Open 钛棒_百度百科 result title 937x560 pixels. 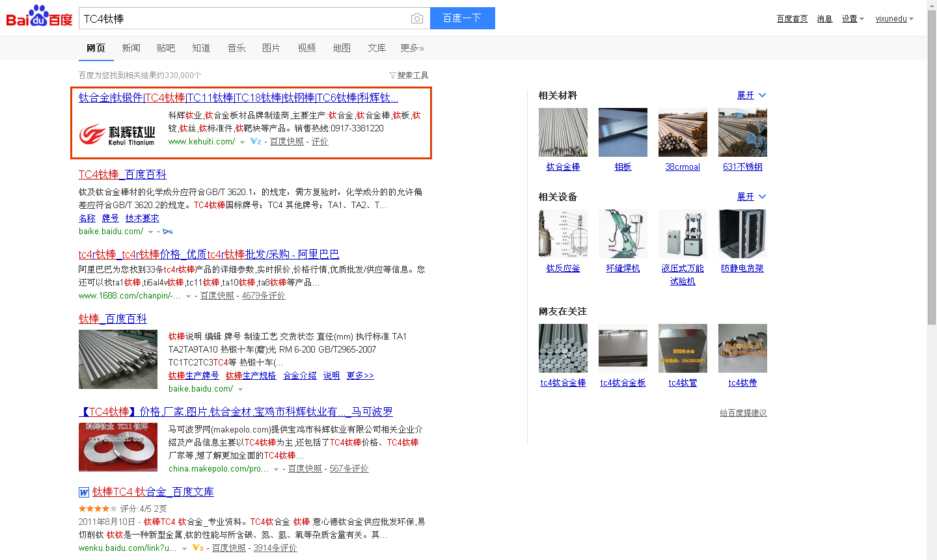(113, 319)
